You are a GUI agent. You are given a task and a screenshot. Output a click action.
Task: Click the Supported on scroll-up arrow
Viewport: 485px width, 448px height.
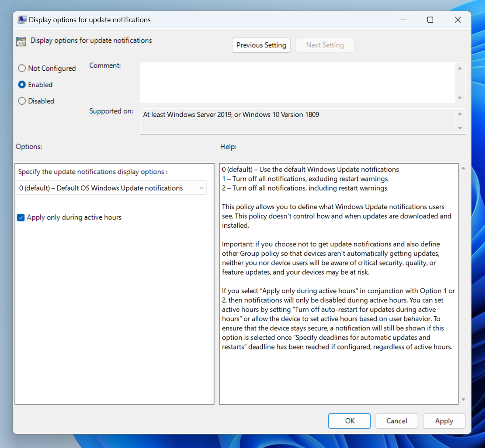click(460, 115)
